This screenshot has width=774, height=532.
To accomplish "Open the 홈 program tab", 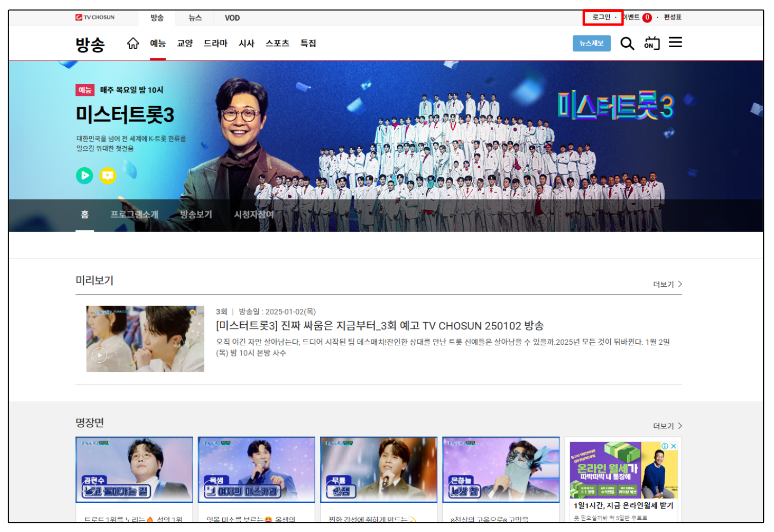I will 85,214.
